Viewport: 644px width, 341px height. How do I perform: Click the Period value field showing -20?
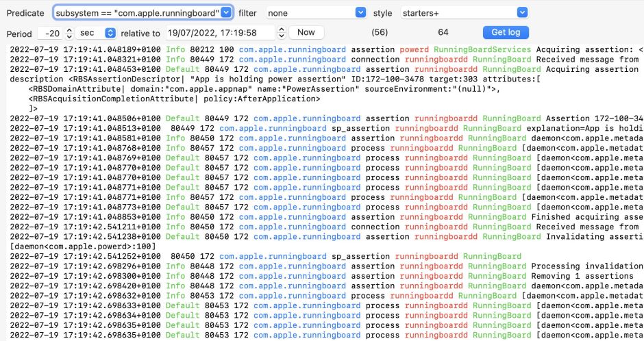pyautogui.click(x=49, y=33)
